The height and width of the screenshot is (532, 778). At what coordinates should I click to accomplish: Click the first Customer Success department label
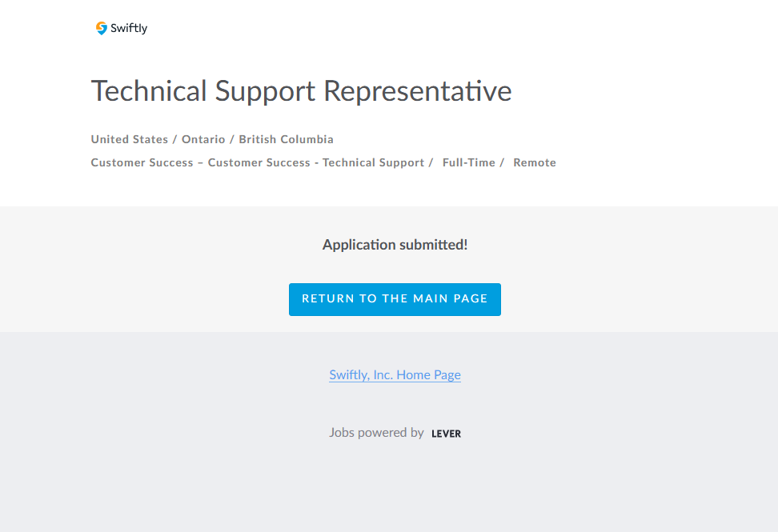[142, 162]
